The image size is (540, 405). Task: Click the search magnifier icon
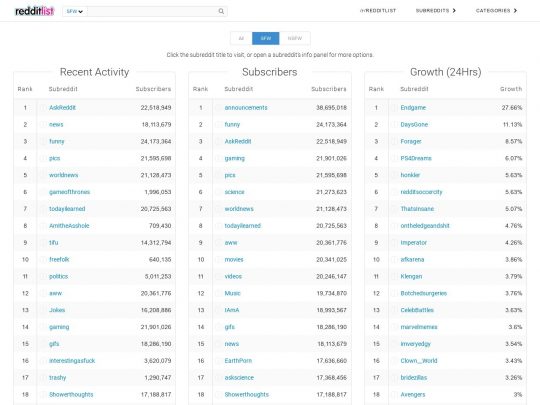(x=221, y=11)
